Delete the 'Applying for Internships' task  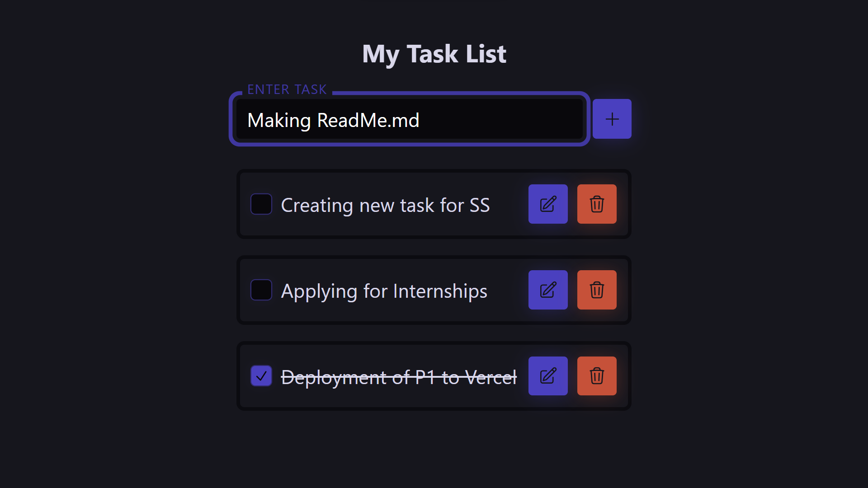coord(597,290)
